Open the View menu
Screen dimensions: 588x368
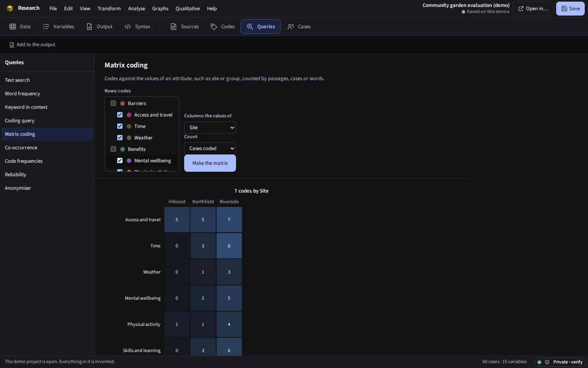coord(85,9)
